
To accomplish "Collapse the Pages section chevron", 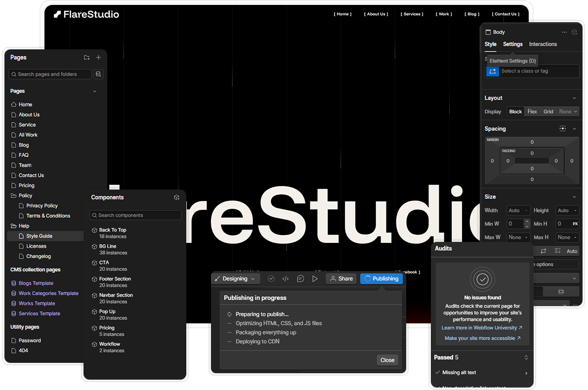I will [x=94, y=91].
